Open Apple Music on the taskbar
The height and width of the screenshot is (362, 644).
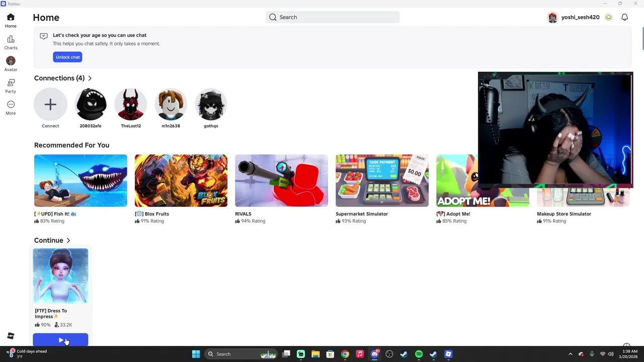[360, 354]
